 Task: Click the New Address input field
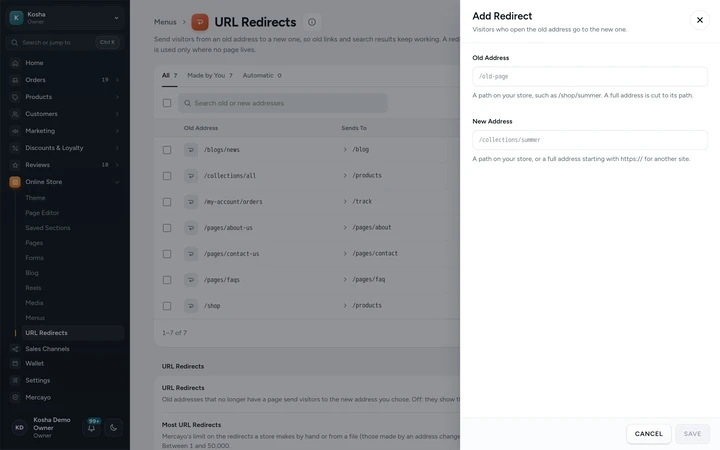[590, 140]
